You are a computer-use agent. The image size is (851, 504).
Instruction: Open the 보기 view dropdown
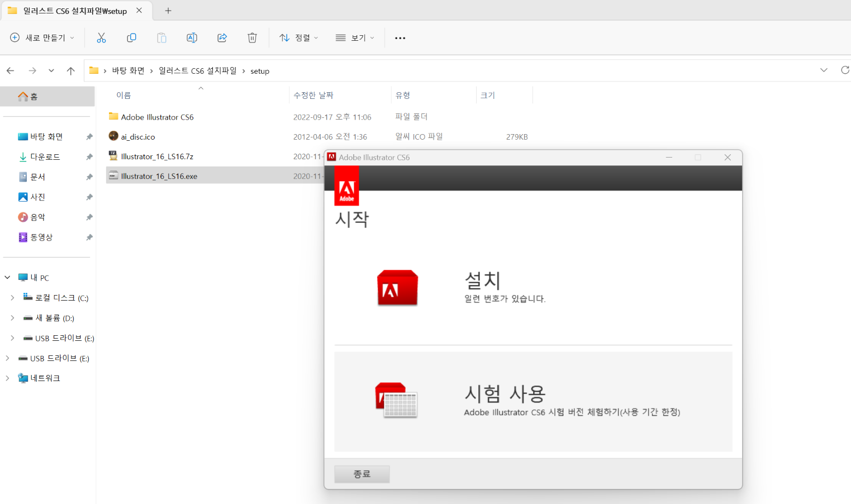(355, 38)
